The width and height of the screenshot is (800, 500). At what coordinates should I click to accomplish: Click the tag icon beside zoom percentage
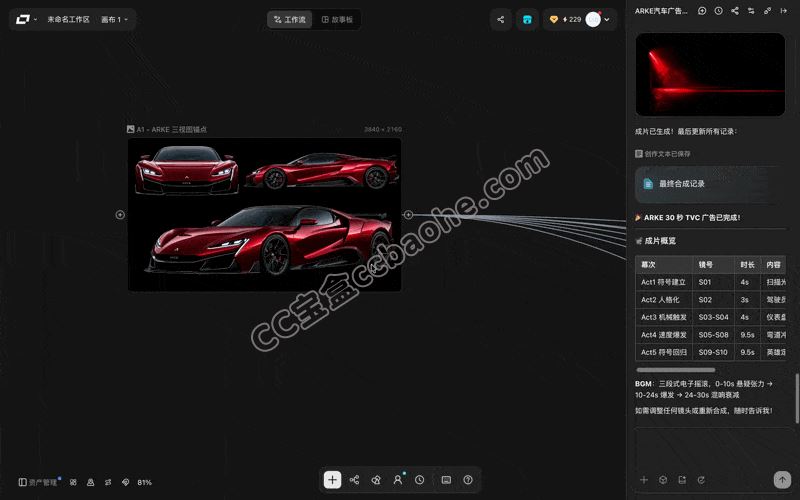click(x=126, y=482)
